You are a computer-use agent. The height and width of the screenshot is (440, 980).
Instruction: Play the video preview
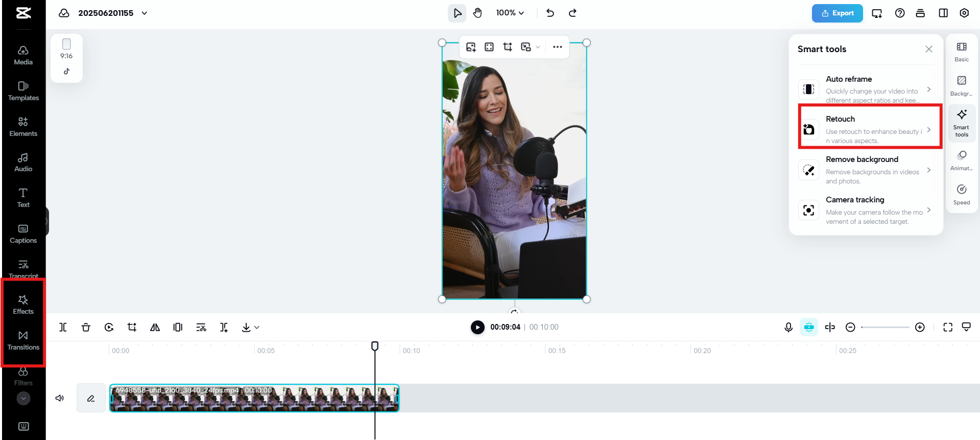(477, 327)
